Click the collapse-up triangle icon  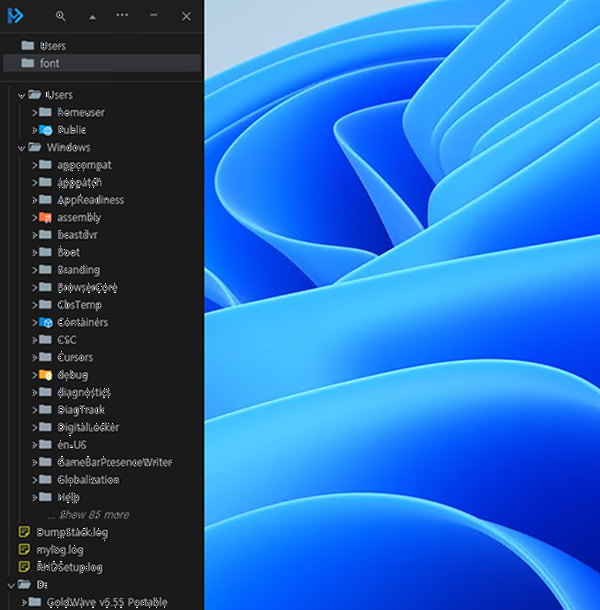pos(92,17)
